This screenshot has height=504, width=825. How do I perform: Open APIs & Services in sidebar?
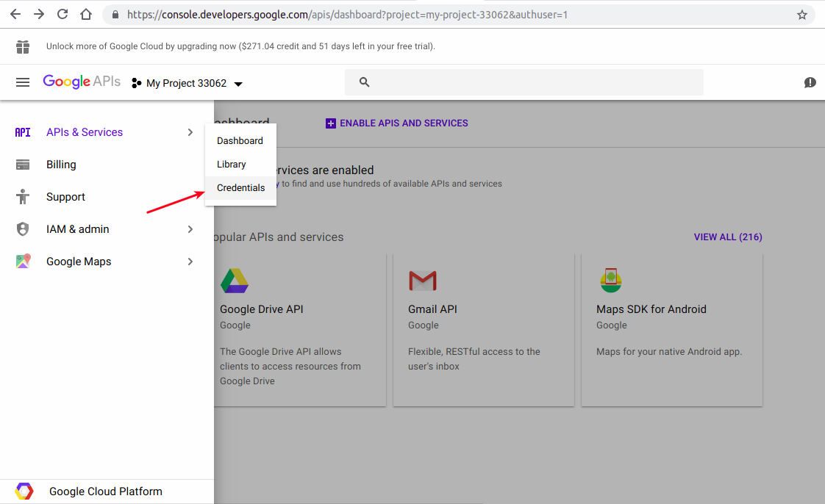point(84,132)
